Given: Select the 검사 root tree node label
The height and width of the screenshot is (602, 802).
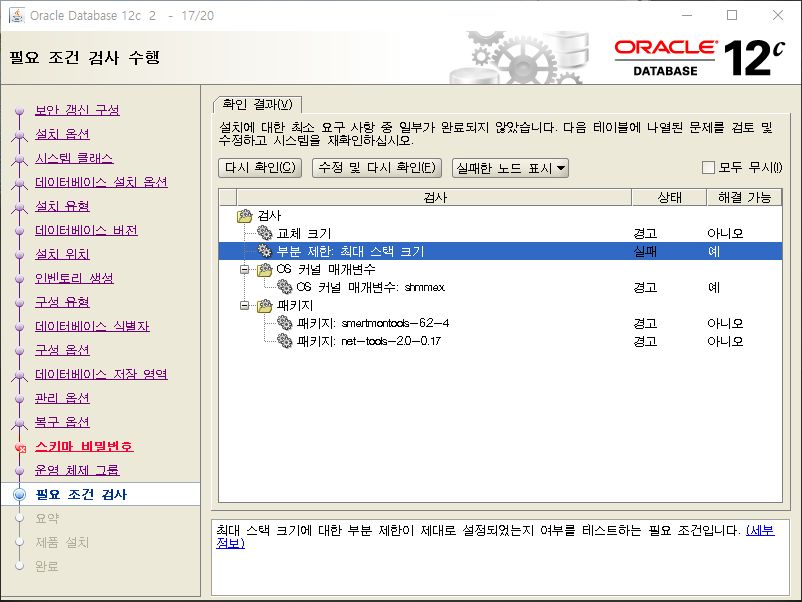Looking at the screenshot, I should pyautogui.click(x=269, y=215).
